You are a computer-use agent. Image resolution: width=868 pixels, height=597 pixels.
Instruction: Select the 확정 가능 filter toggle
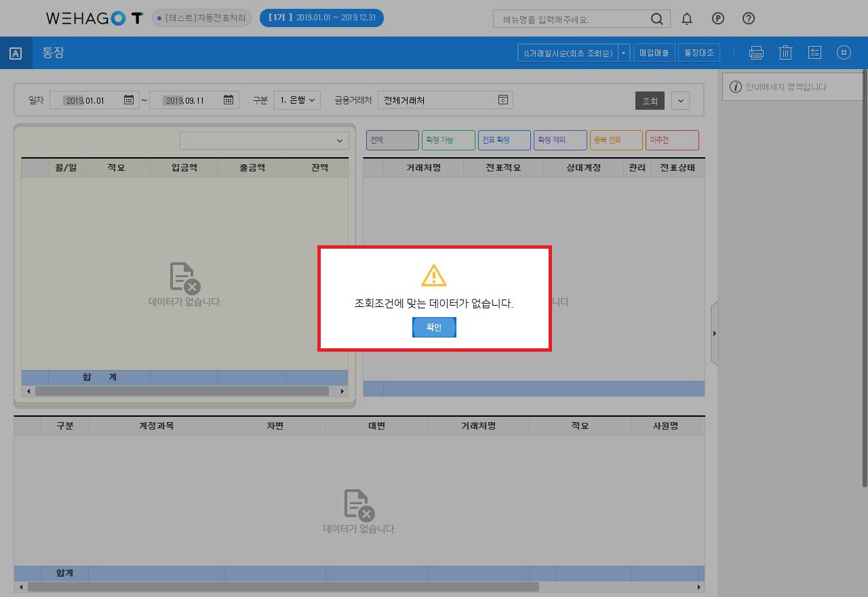448,140
